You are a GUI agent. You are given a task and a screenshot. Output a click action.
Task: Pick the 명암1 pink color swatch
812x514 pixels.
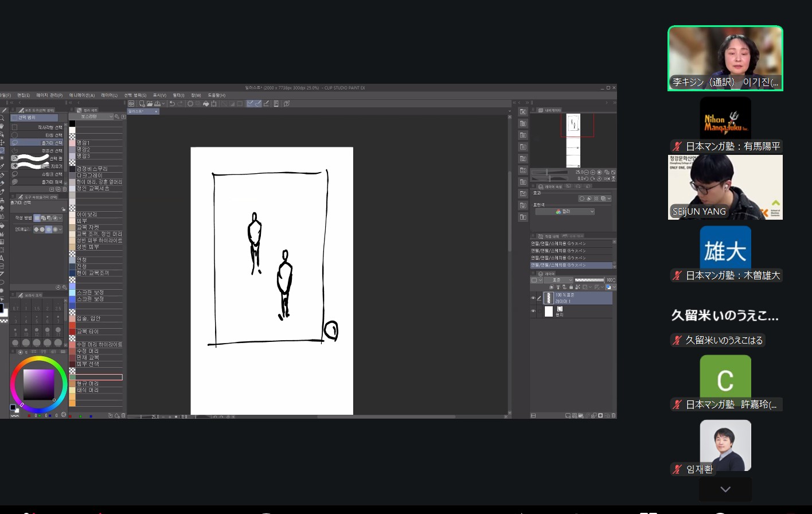(x=72, y=143)
